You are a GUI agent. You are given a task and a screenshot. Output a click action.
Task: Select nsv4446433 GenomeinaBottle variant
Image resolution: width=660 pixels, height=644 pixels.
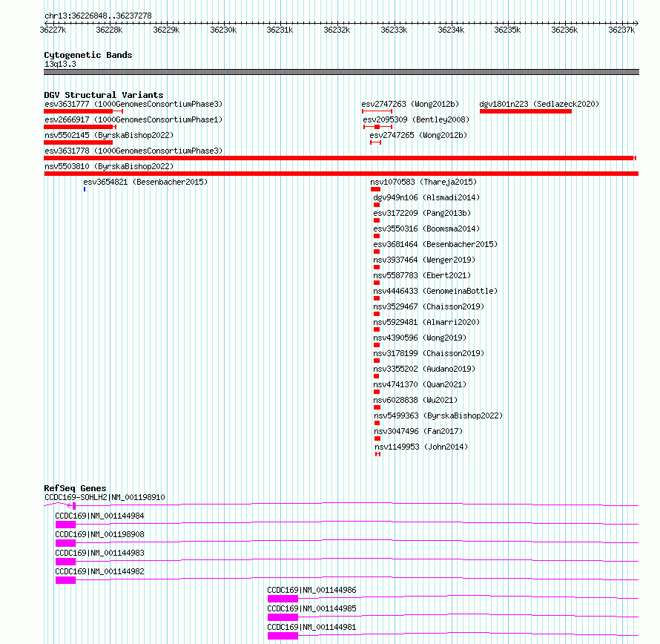(435, 291)
